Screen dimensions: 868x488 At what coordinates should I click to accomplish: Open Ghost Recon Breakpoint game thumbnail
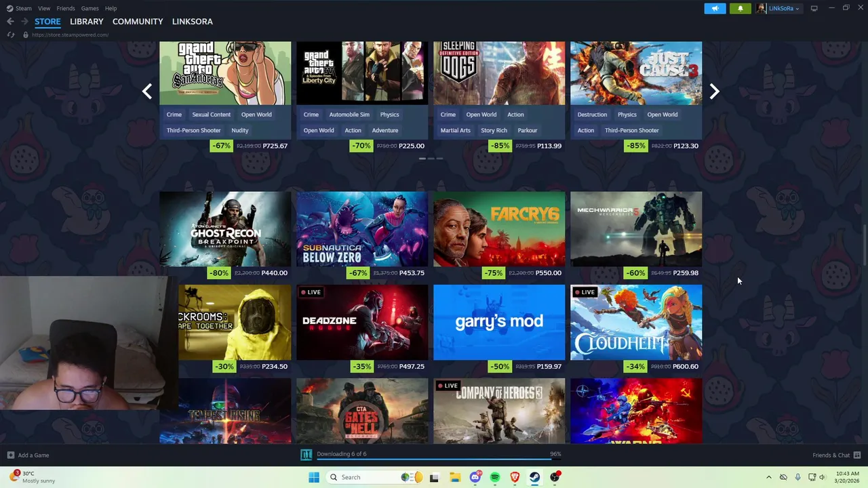pyautogui.click(x=225, y=228)
